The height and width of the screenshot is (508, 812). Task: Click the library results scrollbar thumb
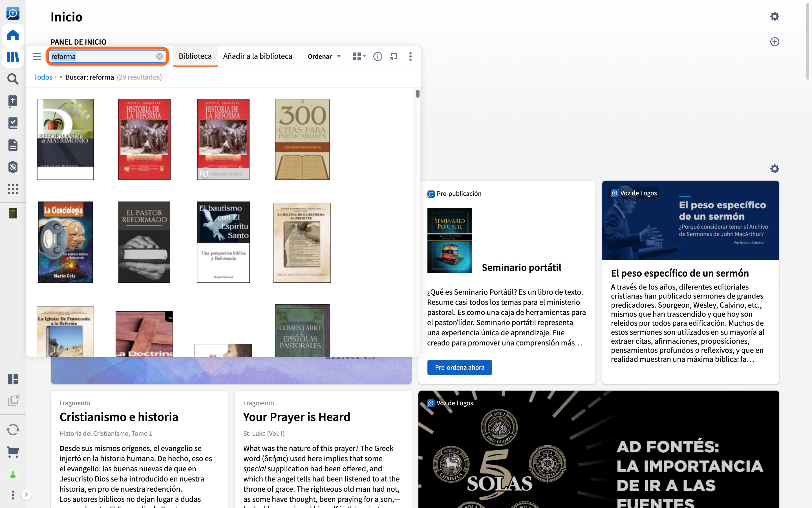point(417,94)
